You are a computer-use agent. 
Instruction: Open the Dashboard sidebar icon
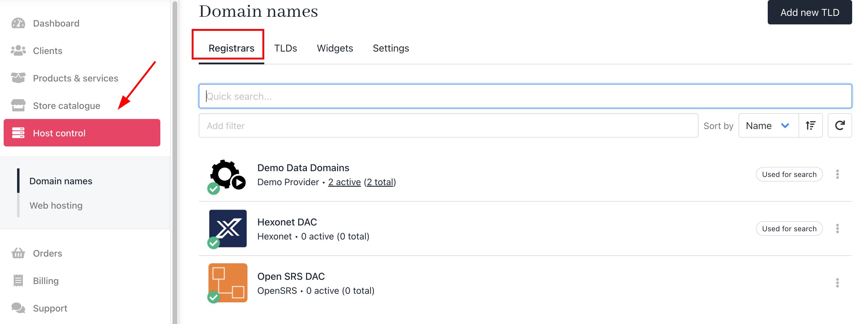[18, 23]
